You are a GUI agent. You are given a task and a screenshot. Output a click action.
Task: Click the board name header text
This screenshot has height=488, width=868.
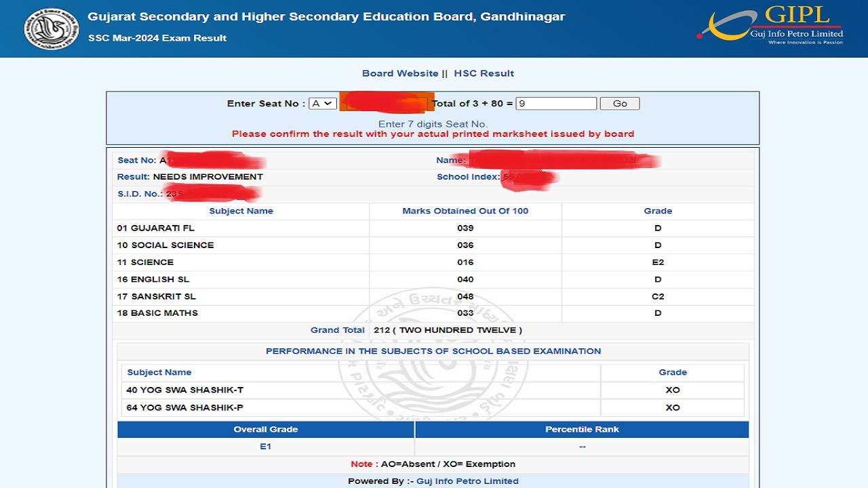click(325, 16)
